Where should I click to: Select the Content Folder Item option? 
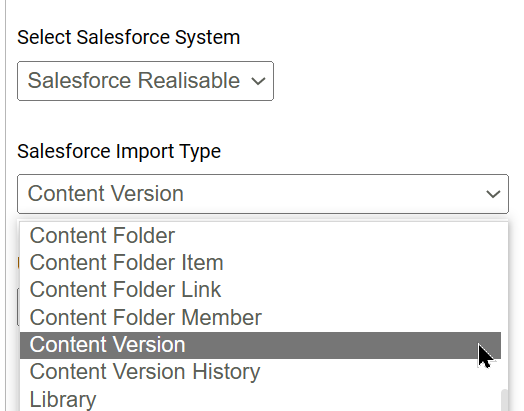tap(260, 263)
